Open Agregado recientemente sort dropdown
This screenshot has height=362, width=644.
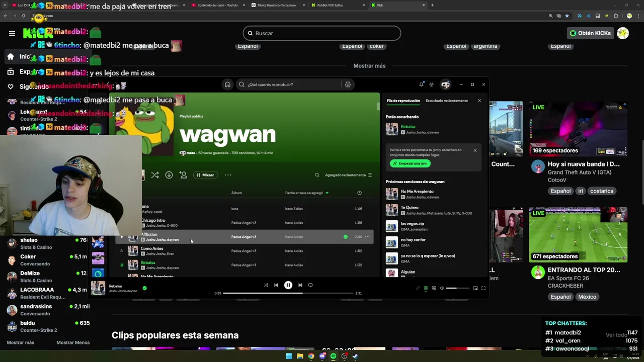click(x=348, y=175)
